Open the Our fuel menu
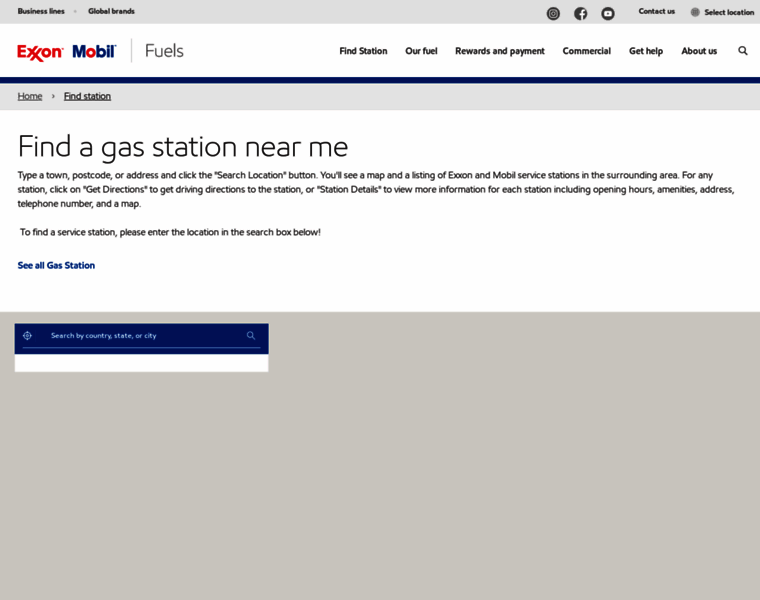The image size is (760, 600). [421, 51]
